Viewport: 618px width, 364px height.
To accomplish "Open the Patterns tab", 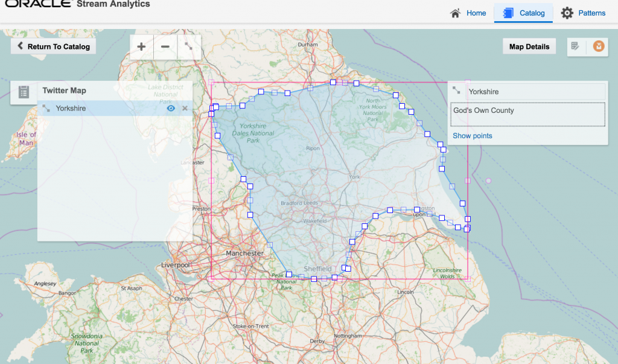I will pos(583,13).
